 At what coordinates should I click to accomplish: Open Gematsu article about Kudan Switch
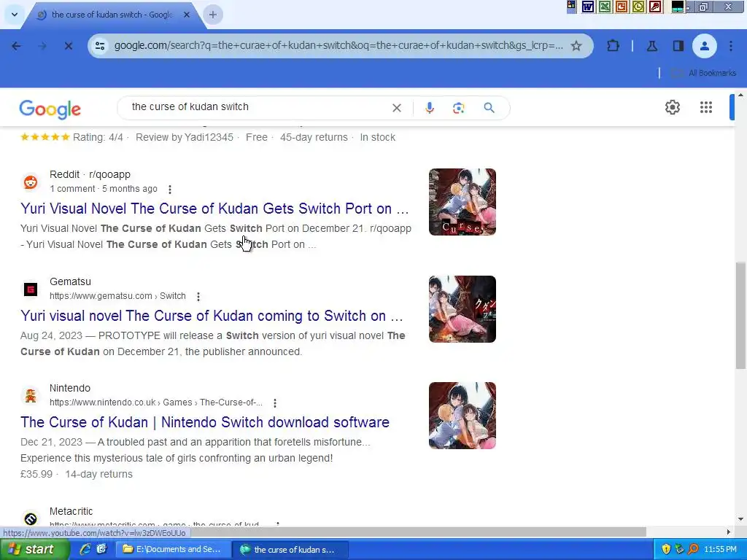212,316
